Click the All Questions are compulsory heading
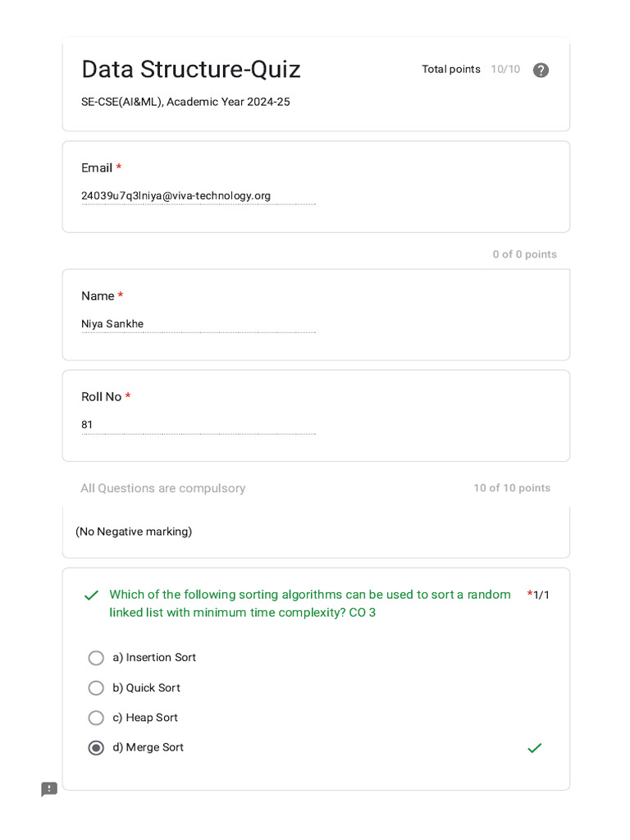 click(x=163, y=488)
